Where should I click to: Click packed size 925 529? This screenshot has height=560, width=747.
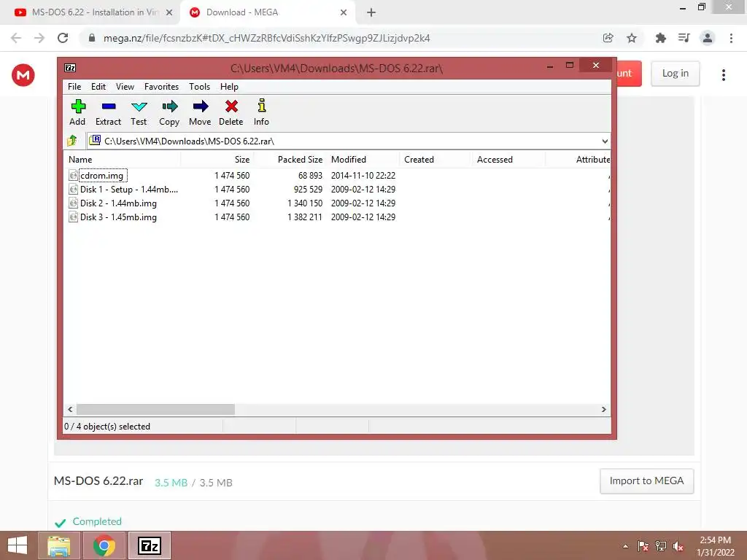(x=309, y=189)
